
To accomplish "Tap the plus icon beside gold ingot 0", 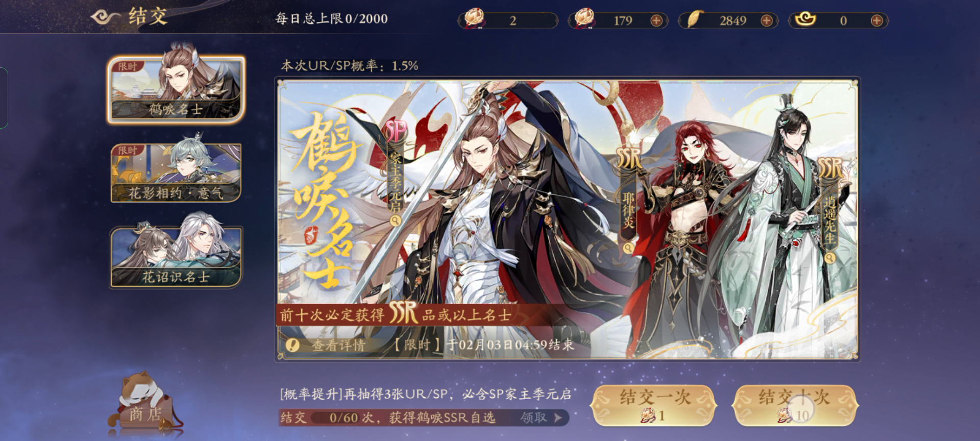I will (x=876, y=20).
